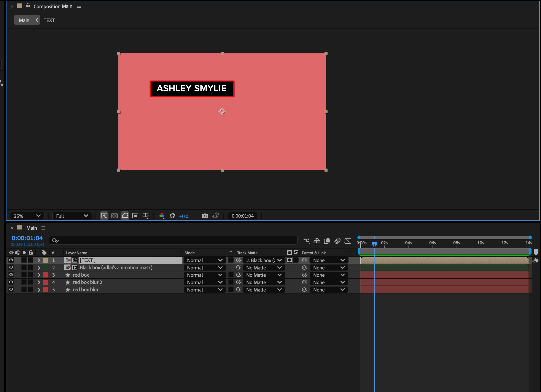Image resolution: width=541 pixels, height=392 pixels.
Task: Click the red box blur label color swatch
Action: (x=46, y=290)
